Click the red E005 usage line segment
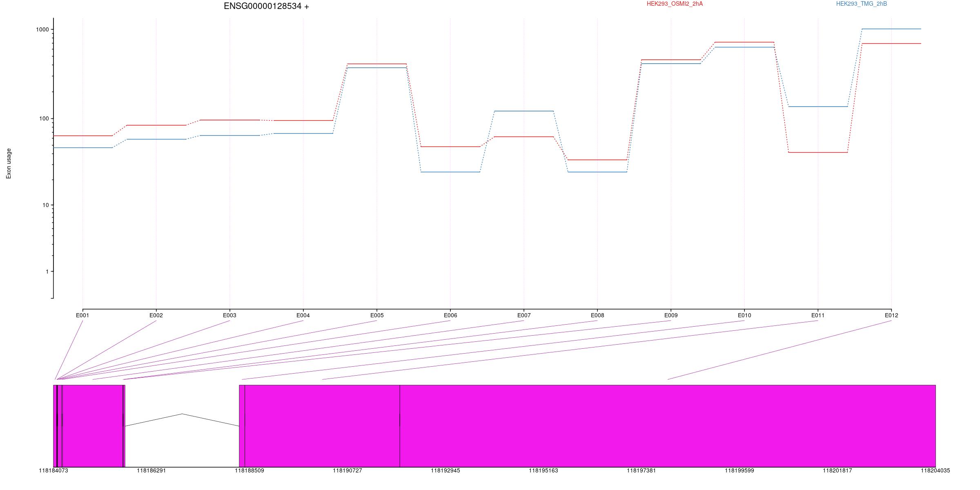Image resolution: width=980 pixels, height=490 pixels. point(377,64)
